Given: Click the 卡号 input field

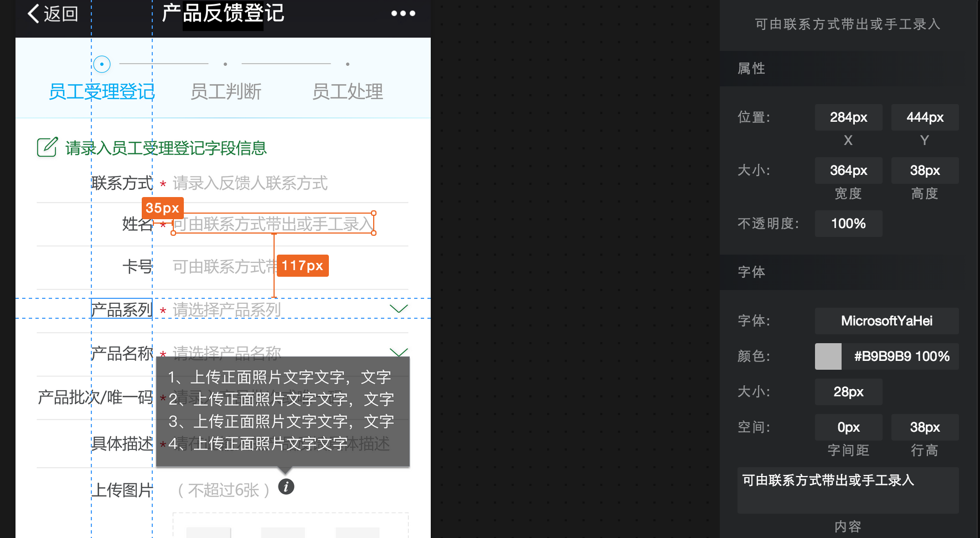Looking at the screenshot, I should pos(224,267).
